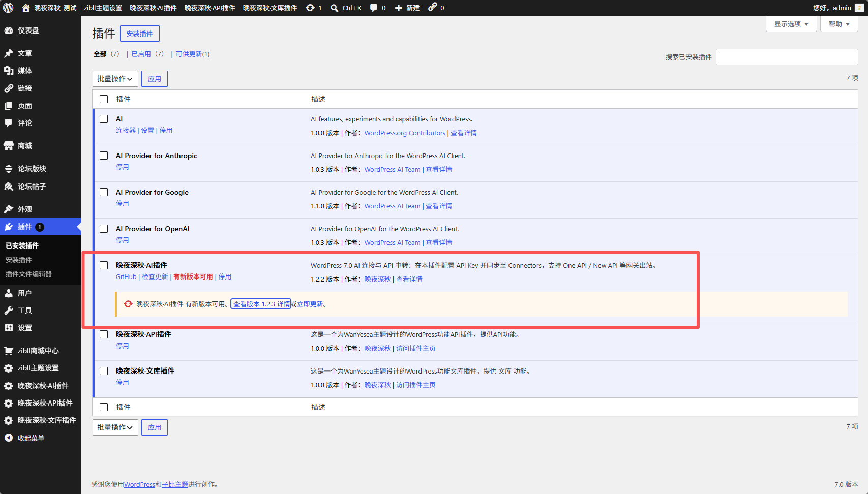
Task: Open 插件文件编辑器 submenu item
Action: [x=28, y=274]
